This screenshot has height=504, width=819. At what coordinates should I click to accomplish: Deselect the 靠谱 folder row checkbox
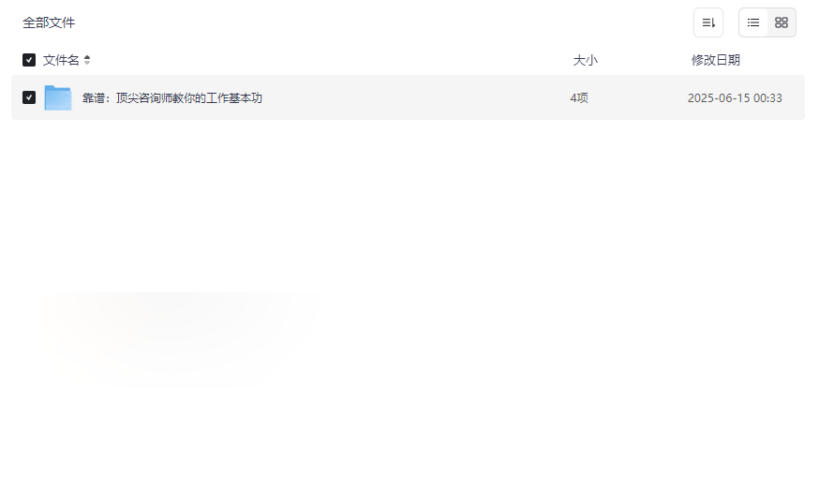[29, 97]
